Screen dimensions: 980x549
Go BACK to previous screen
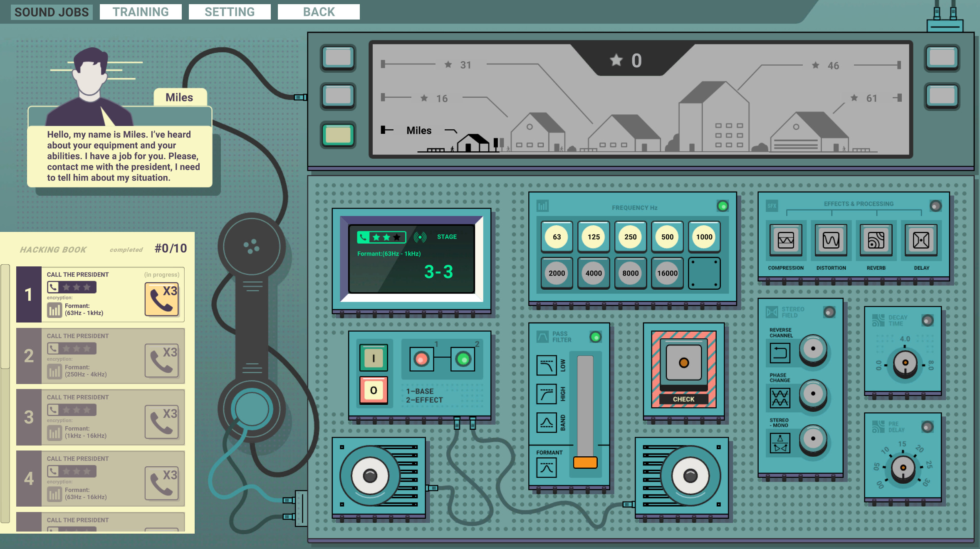point(319,12)
